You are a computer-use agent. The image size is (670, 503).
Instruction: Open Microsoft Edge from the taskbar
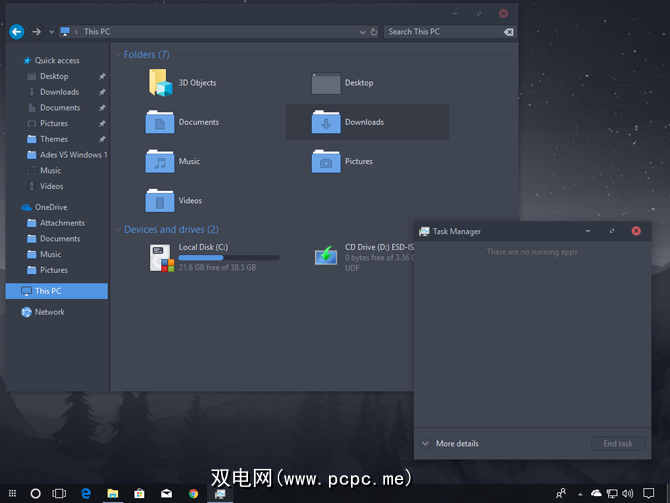pos(86,493)
